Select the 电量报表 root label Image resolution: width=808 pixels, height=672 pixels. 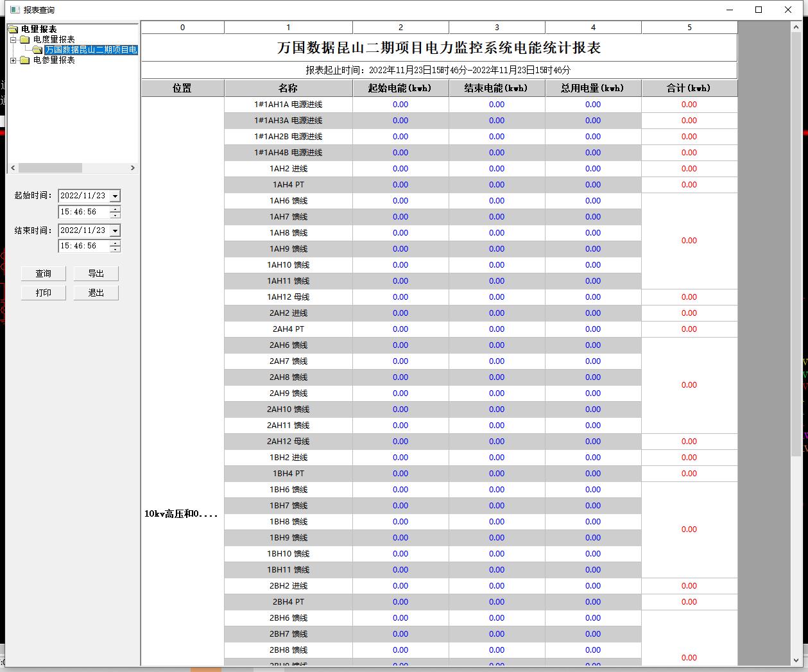[x=39, y=29]
